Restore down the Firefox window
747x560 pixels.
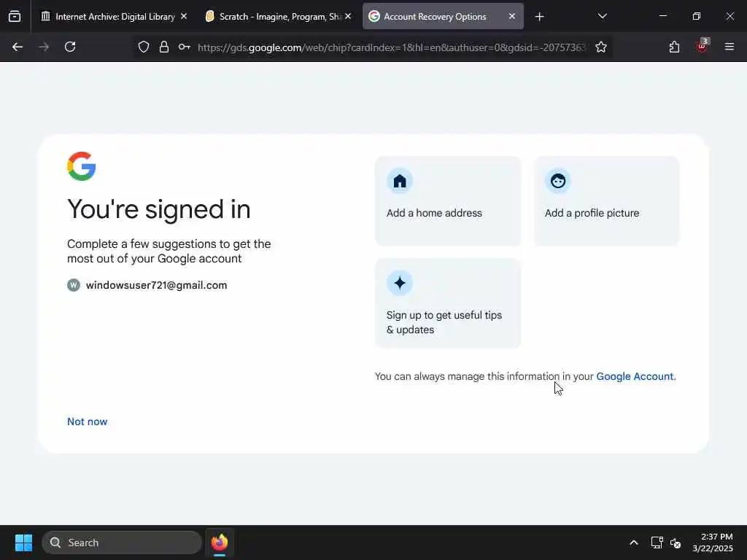click(697, 16)
